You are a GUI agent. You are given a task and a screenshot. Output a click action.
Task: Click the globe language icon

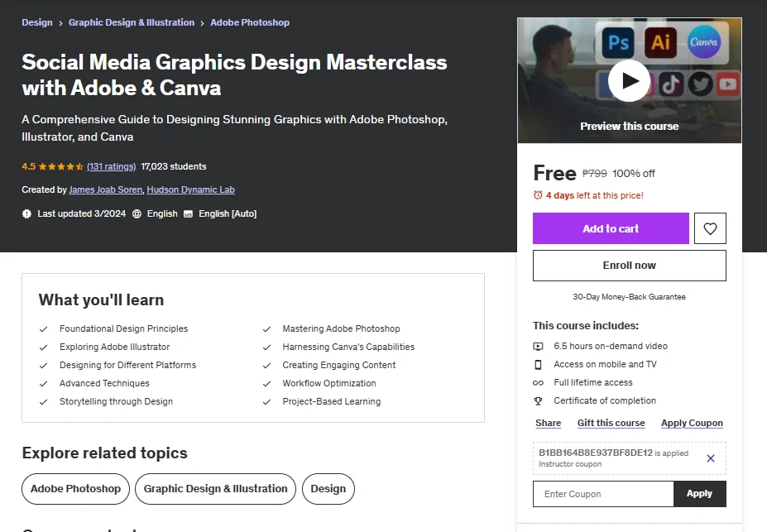coord(137,213)
